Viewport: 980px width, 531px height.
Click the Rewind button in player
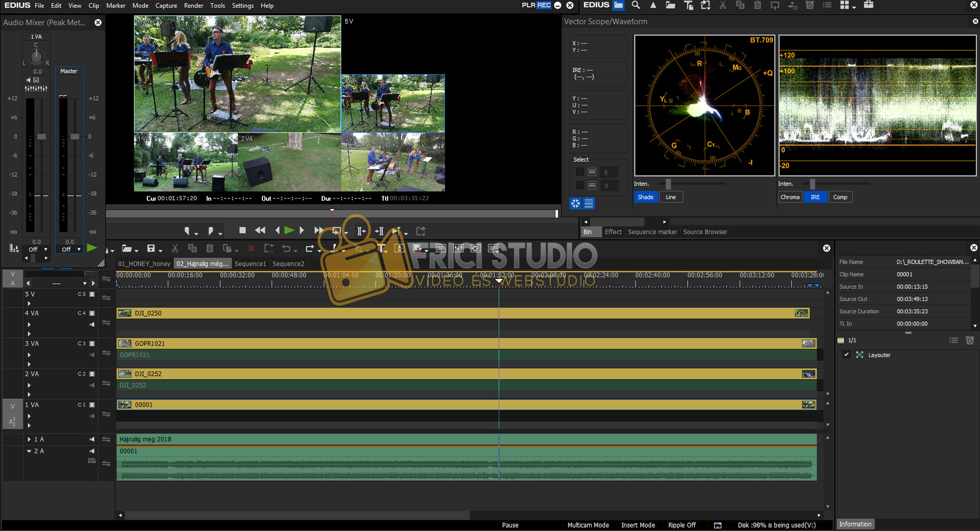pyautogui.click(x=260, y=230)
